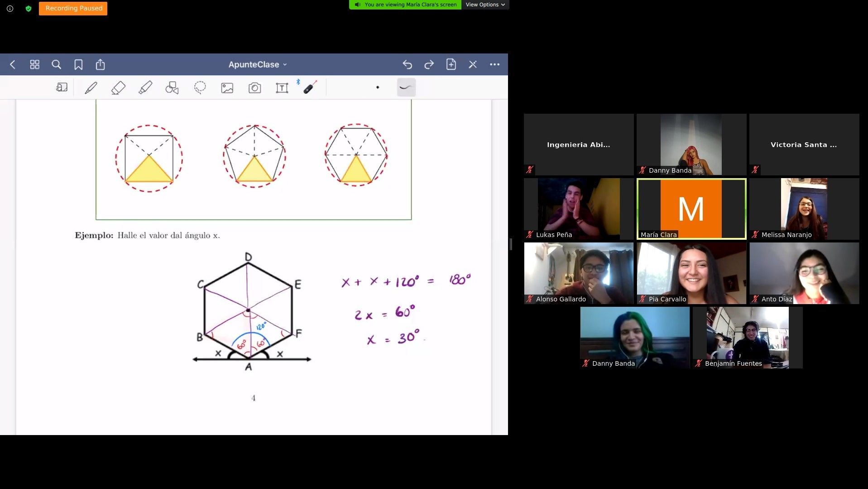Select the Eraser tool
Viewport: 868px width, 489px height.
[x=118, y=87]
